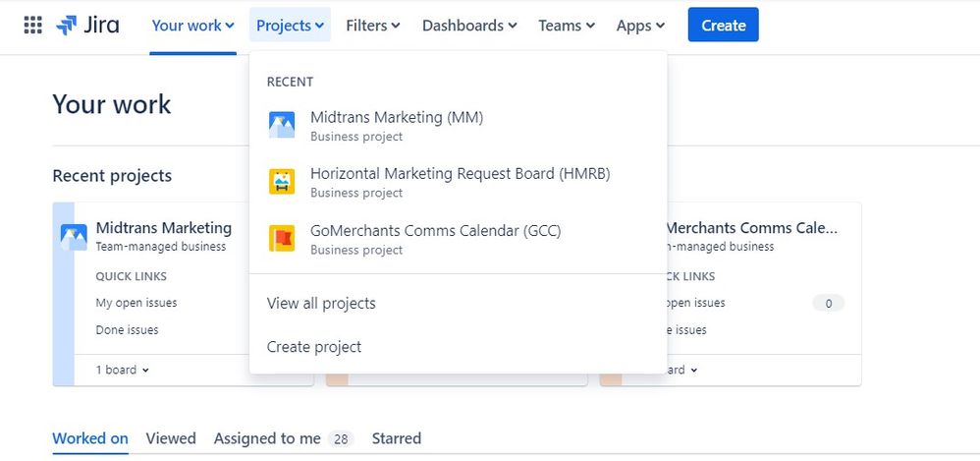
Task: Open the Midtrans Marketing card title
Action: coord(164,228)
